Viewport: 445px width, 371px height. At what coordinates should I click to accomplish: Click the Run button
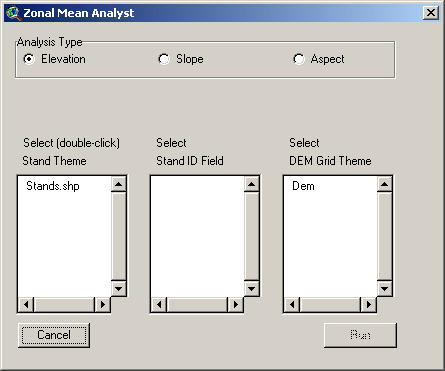360,335
